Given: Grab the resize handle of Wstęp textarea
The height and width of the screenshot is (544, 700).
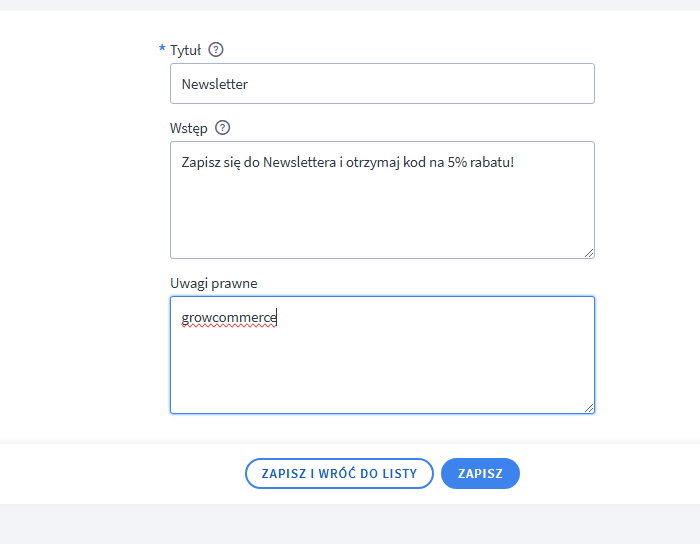Looking at the screenshot, I should tap(589, 253).
